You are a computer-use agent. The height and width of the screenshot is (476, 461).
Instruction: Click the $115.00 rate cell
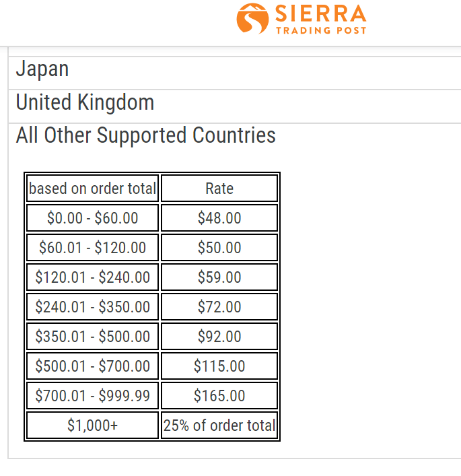point(219,366)
